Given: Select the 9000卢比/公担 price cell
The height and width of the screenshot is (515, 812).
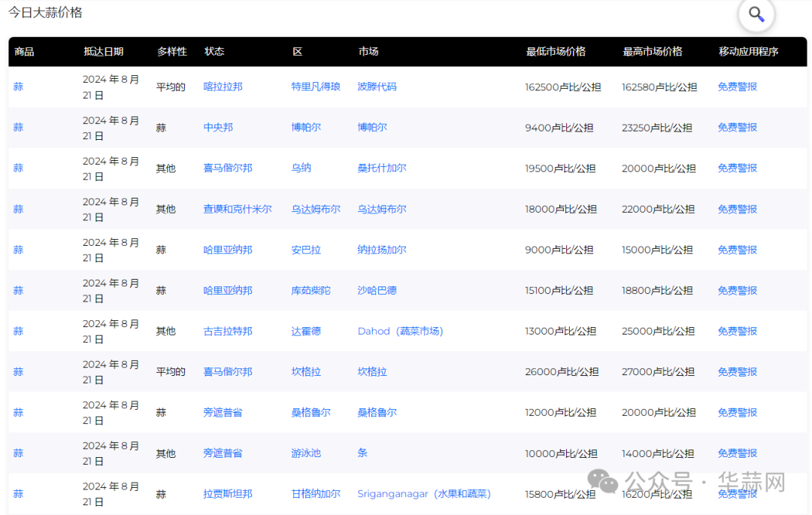Looking at the screenshot, I should click(559, 250).
